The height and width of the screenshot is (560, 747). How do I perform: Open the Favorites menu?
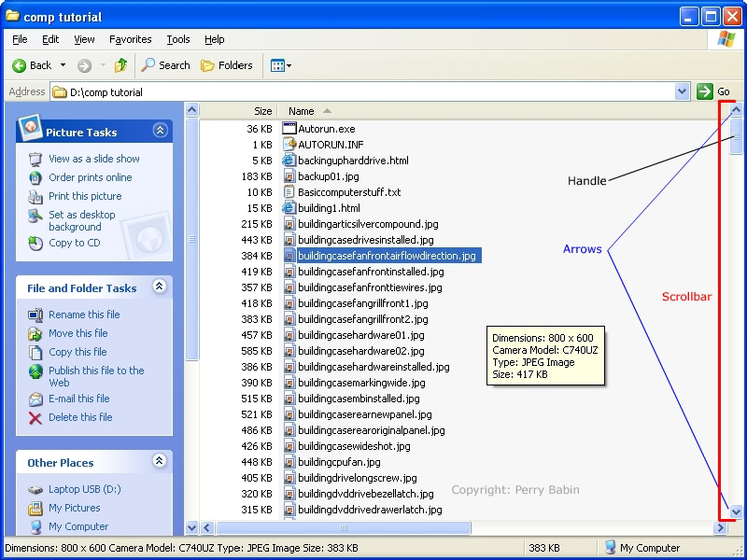tap(130, 39)
